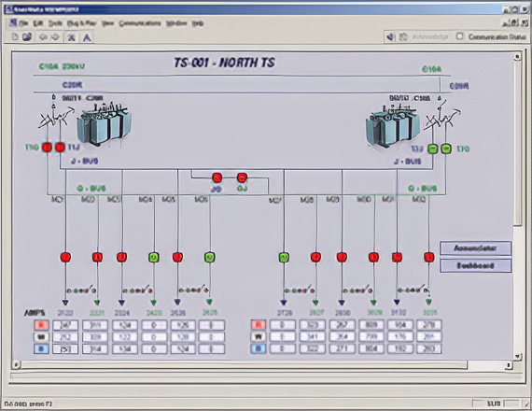Click indicator dots between feeders M03 and M04

138,291
